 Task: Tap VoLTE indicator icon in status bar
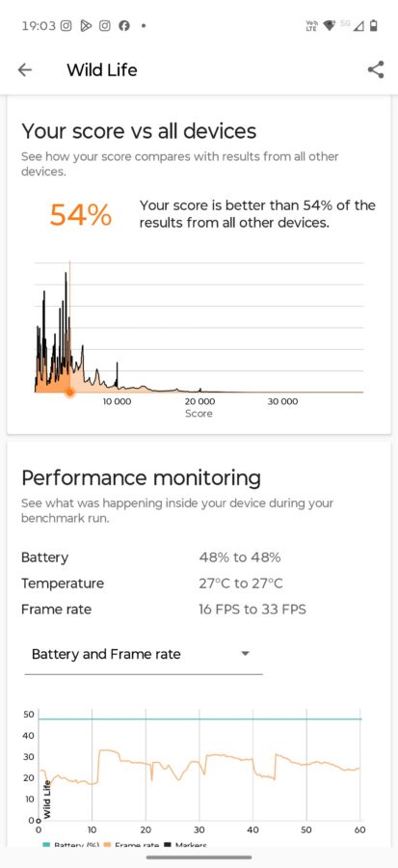[311, 25]
